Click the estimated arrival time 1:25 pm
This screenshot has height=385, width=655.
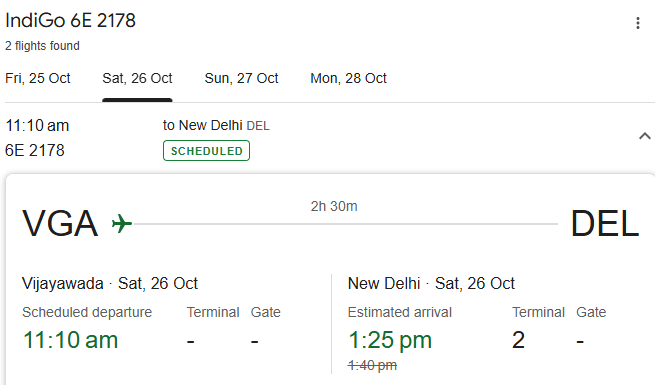[390, 340]
